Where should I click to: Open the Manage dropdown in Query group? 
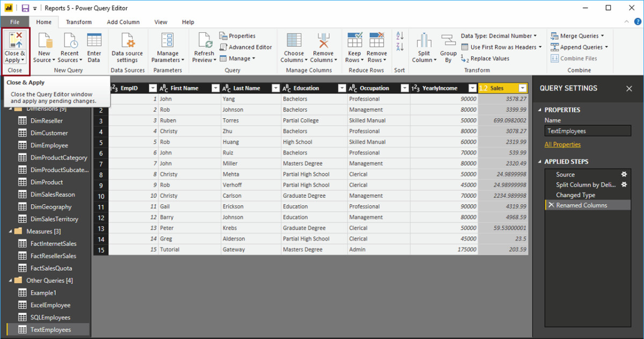point(239,59)
